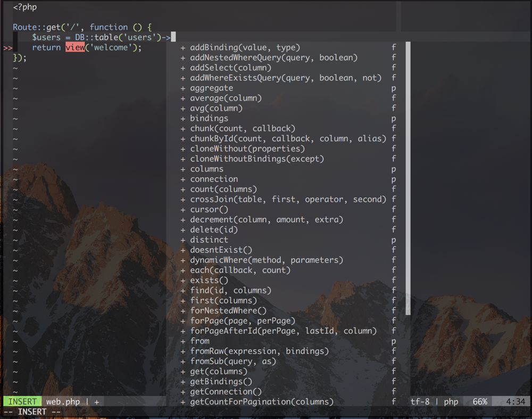Choose the aggregate property suggestion

(x=288, y=88)
